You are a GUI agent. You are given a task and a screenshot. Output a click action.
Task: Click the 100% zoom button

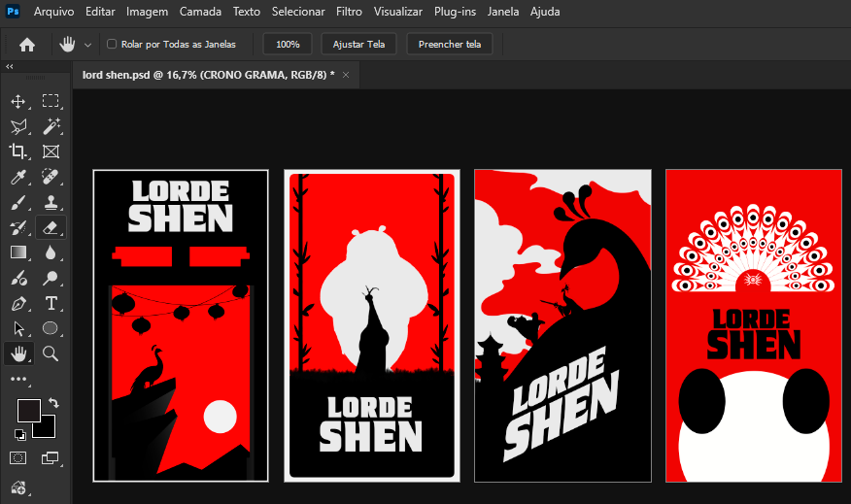coord(288,44)
